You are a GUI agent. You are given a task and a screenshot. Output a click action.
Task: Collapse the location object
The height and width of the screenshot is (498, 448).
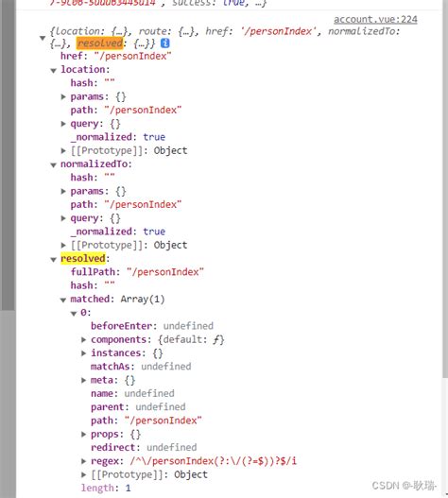click(53, 70)
